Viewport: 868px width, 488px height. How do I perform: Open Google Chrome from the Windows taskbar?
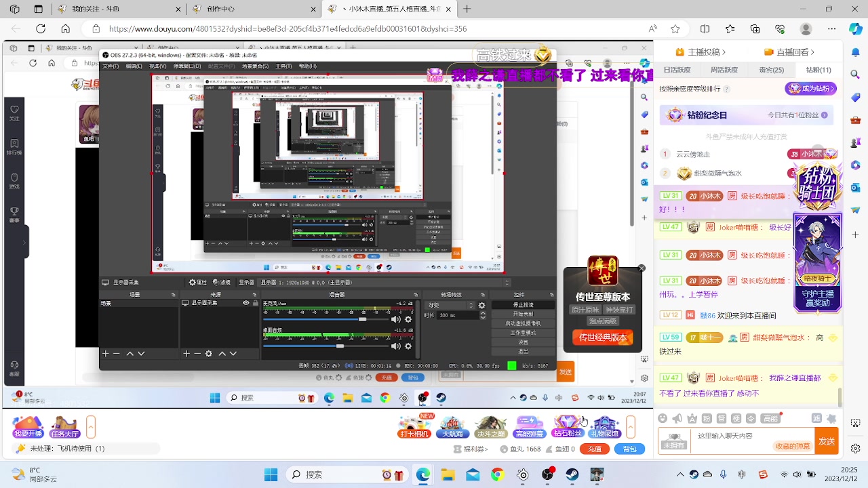coord(498,474)
